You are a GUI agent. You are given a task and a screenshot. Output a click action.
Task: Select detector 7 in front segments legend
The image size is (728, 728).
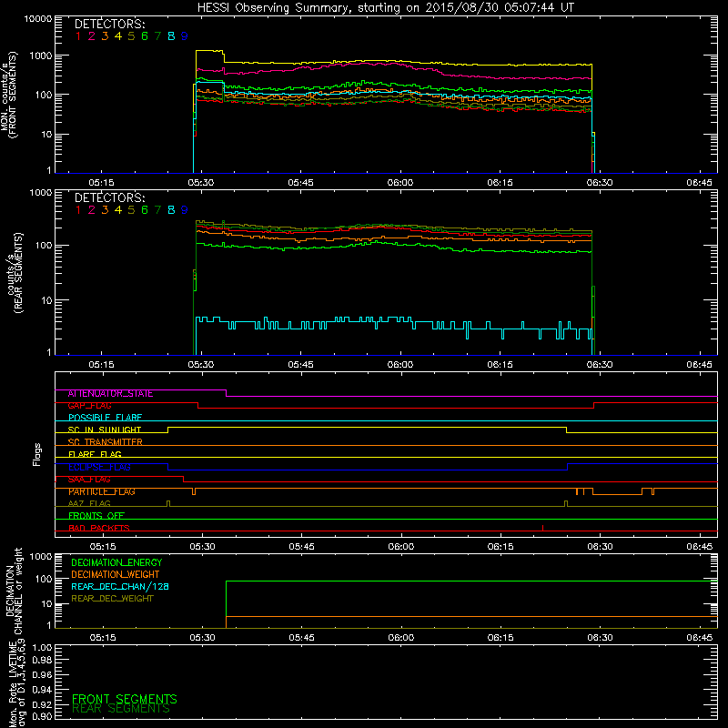[157, 36]
